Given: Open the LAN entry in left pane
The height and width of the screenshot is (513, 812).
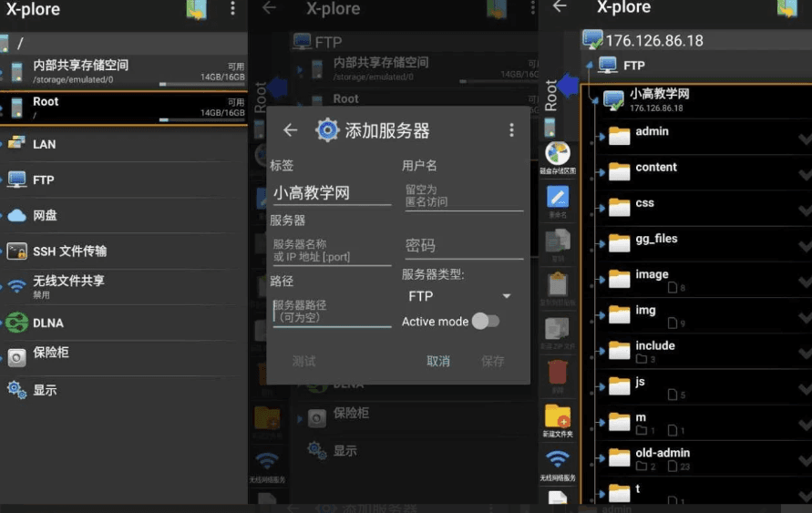Looking at the screenshot, I should click(x=124, y=144).
